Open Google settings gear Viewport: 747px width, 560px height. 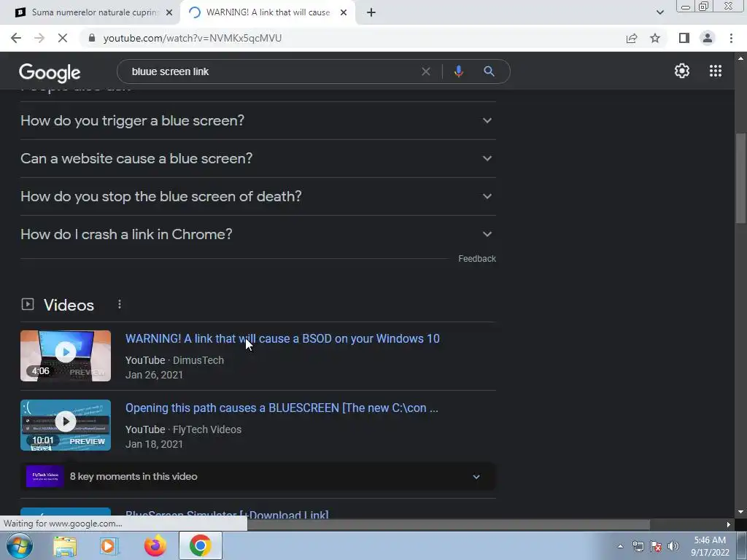point(682,71)
